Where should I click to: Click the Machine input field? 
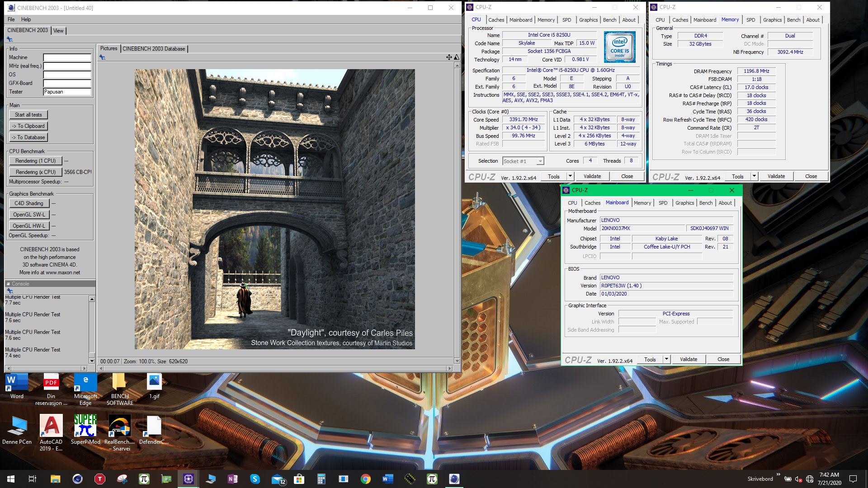pyautogui.click(x=67, y=57)
